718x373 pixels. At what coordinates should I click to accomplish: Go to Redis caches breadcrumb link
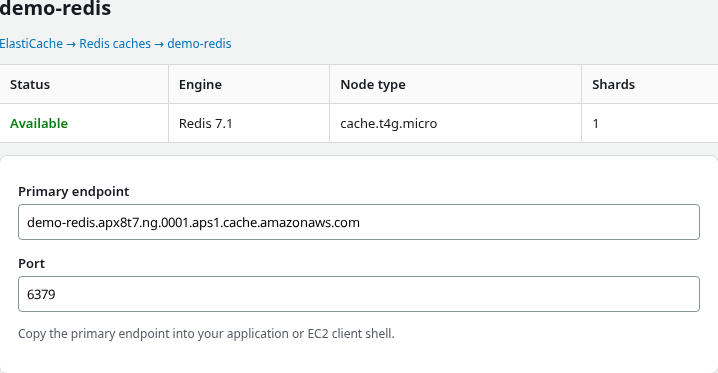(115, 43)
